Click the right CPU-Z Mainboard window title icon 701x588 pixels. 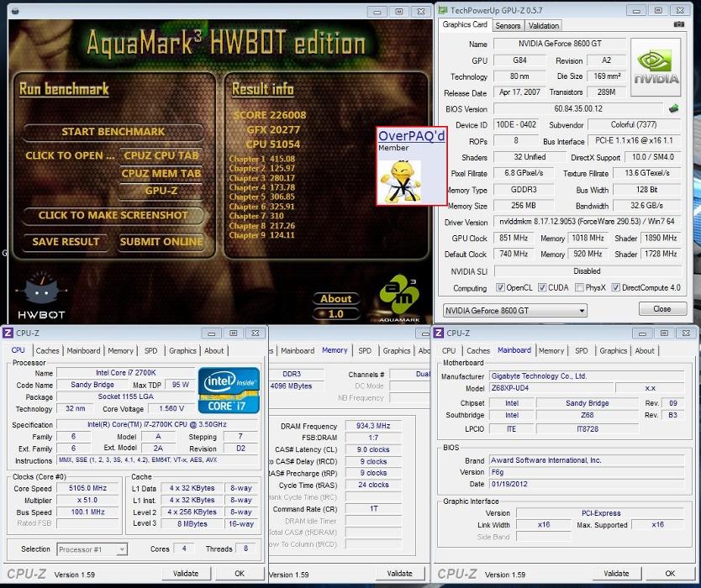[x=439, y=333]
